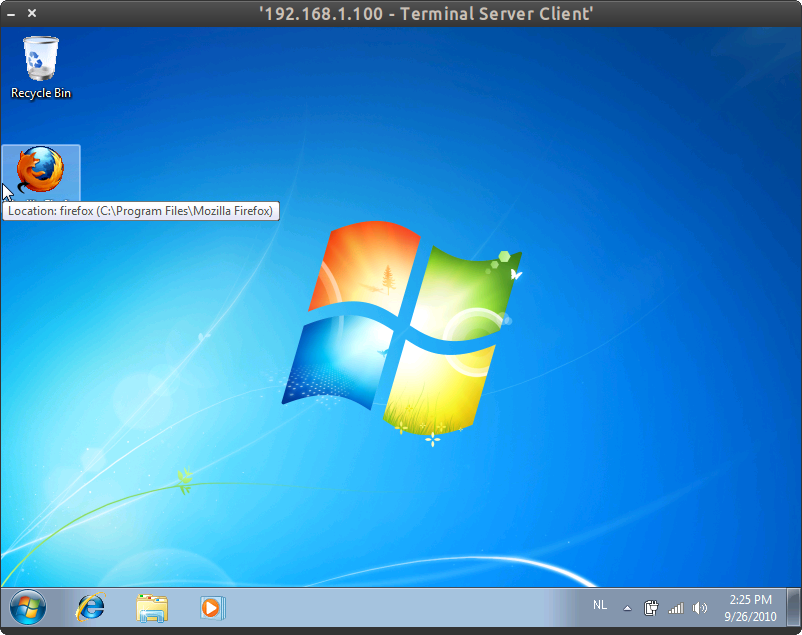Click the Show Desktop strip beside clock

[x=793, y=607]
